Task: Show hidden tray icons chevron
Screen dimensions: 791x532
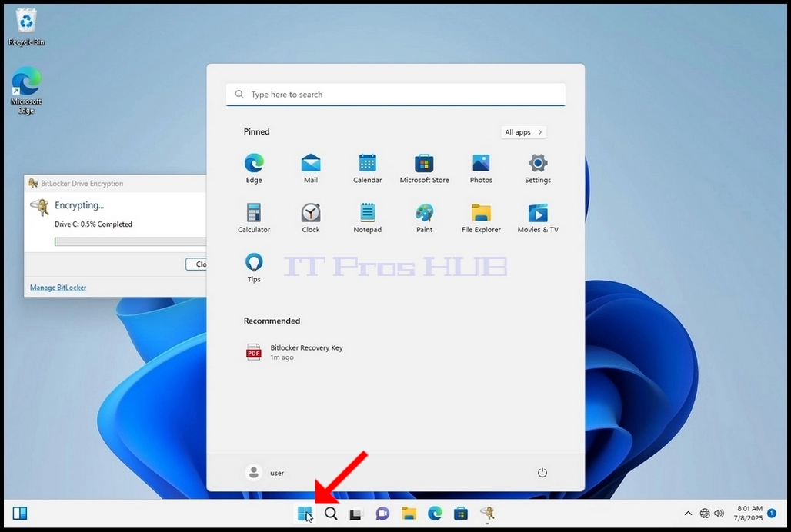Action: tap(688, 514)
